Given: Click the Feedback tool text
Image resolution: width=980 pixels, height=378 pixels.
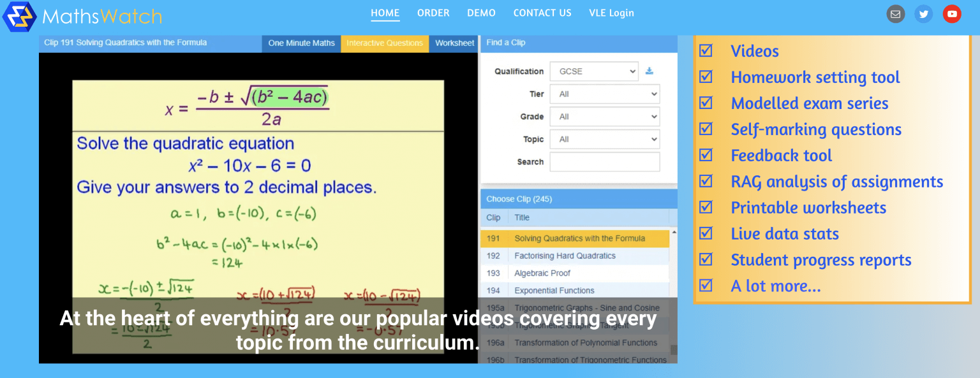Looking at the screenshot, I should [x=782, y=156].
